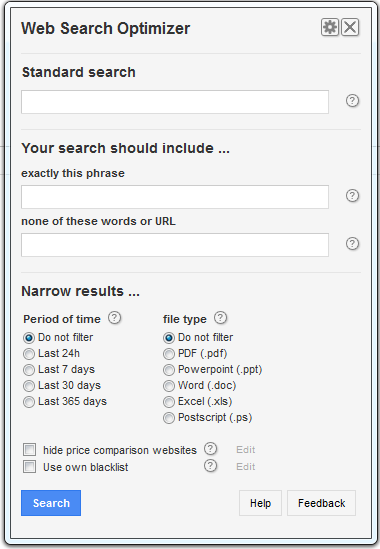380x549 pixels.
Task: Open help icon next to file type
Action: point(220,318)
